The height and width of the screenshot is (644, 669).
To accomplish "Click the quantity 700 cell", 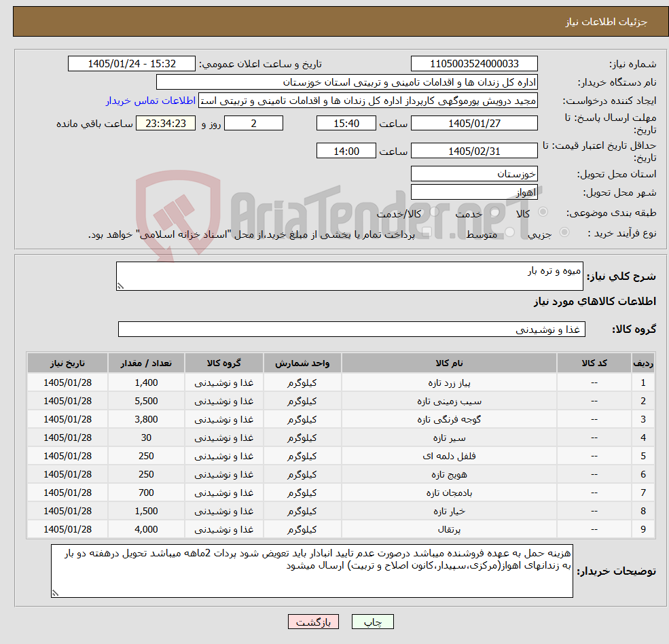I will pyautogui.click(x=146, y=493).
